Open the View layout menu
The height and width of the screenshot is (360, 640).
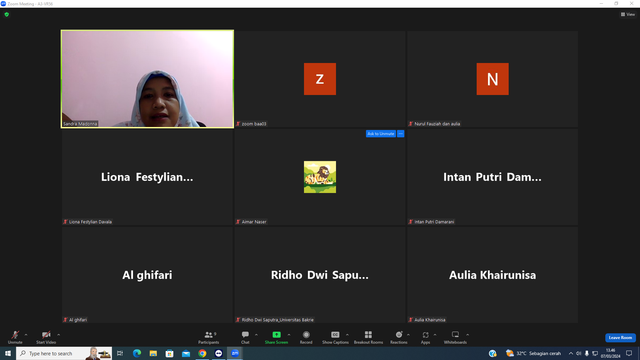pyautogui.click(x=628, y=14)
